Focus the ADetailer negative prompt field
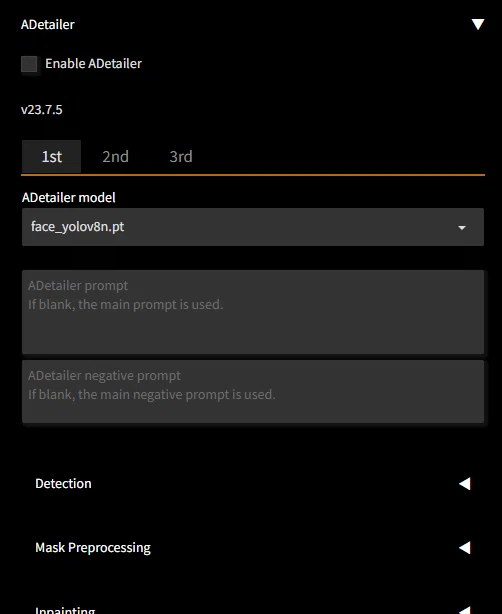502x614 pixels. click(x=253, y=392)
